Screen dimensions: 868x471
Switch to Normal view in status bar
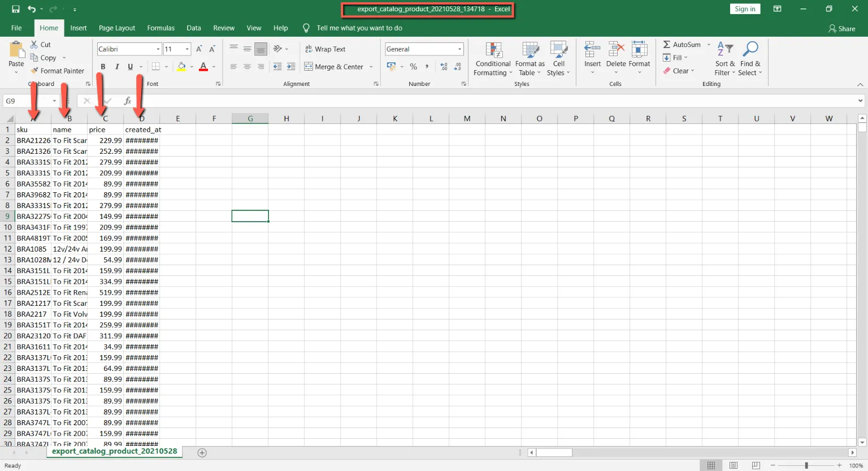click(711, 465)
